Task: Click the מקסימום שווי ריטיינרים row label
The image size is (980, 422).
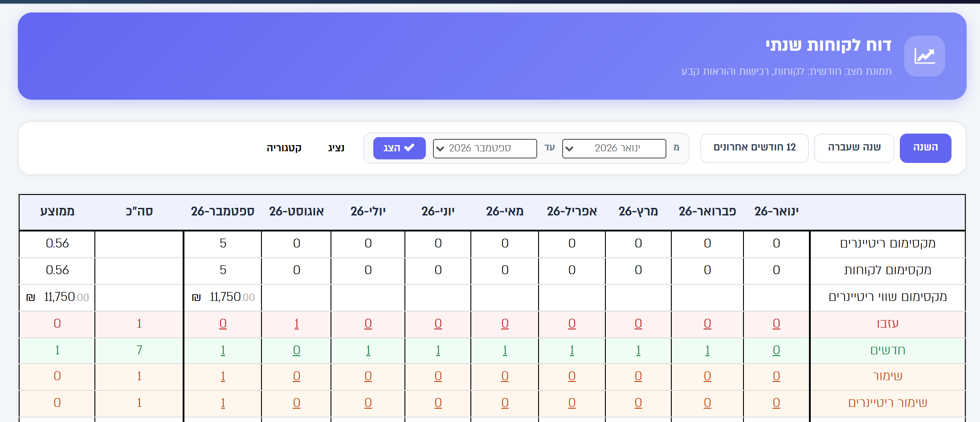Action: click(x=888, y=297)
